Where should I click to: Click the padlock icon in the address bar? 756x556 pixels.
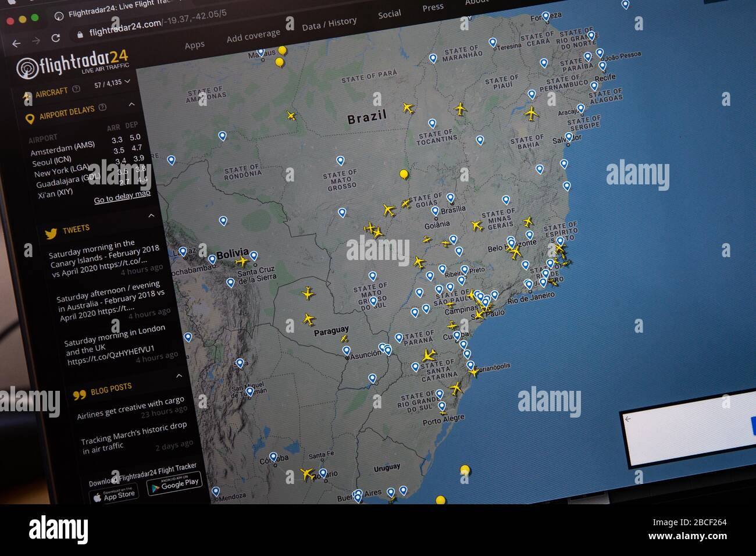pos(80,34)
